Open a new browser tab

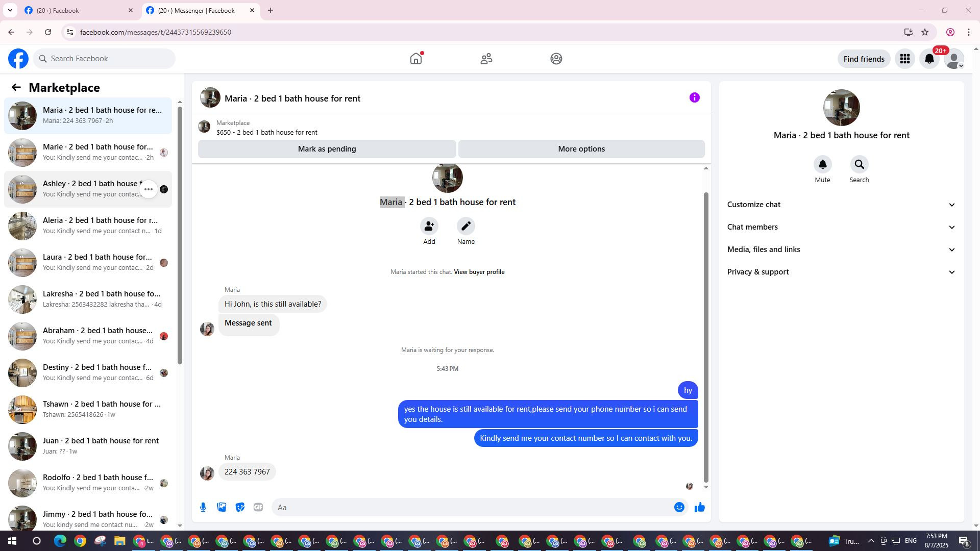pos(271,10)
